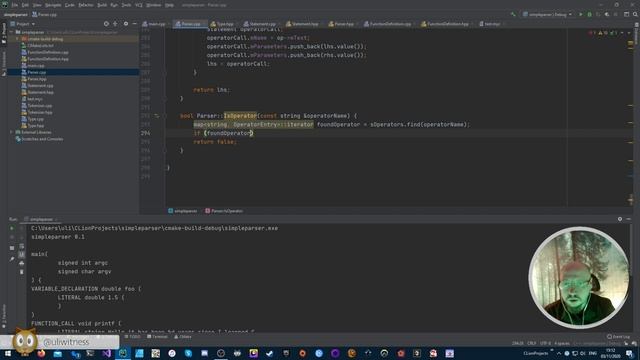The width and height of the screenshot is (640, 360).
Task: Open the Tools menu
Action: pyautogui.click(x=127, y=5)
